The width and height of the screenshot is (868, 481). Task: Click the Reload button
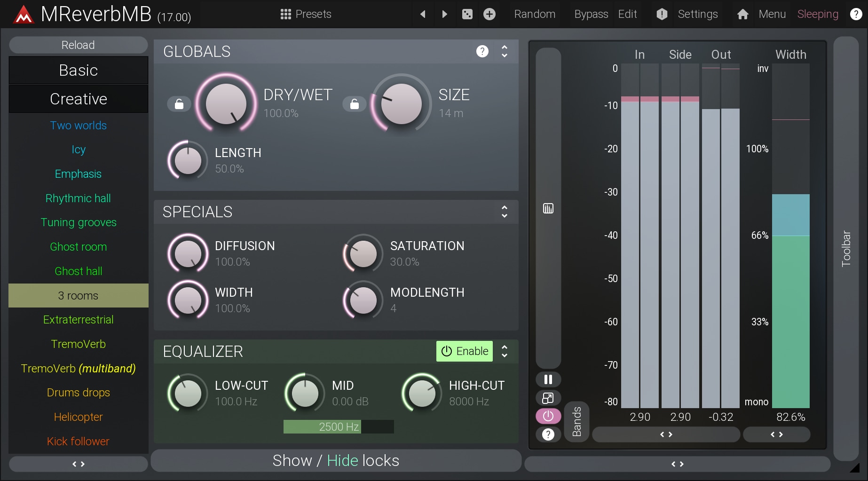[79, 45]
